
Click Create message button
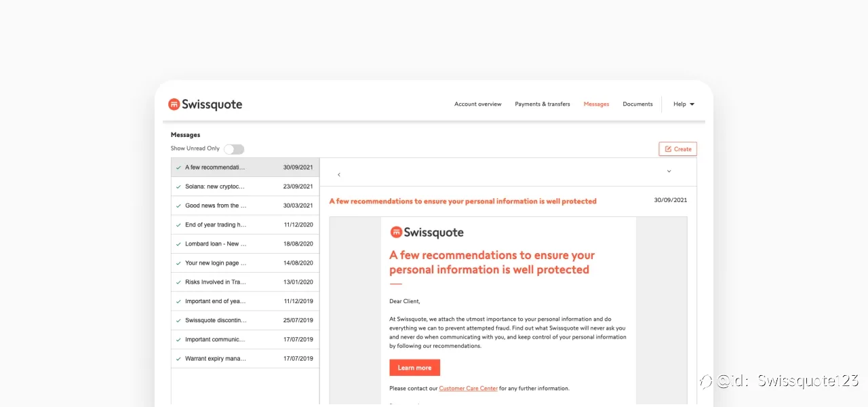677,149
